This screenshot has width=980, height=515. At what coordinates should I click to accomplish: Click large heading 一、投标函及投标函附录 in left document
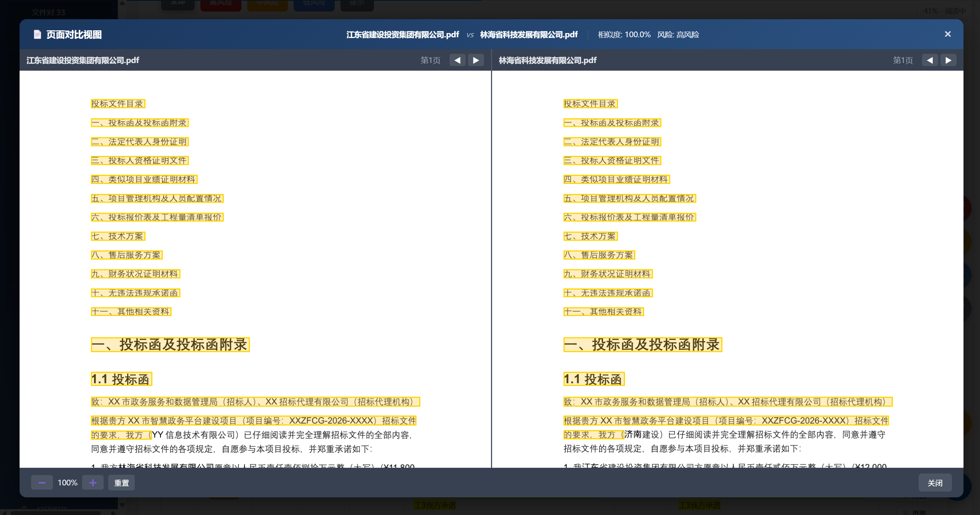170,344
